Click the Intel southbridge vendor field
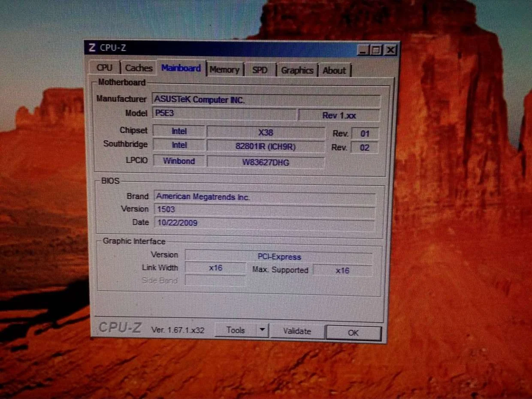The height and width of the screenshot is (399, 532). click(179, 145)
